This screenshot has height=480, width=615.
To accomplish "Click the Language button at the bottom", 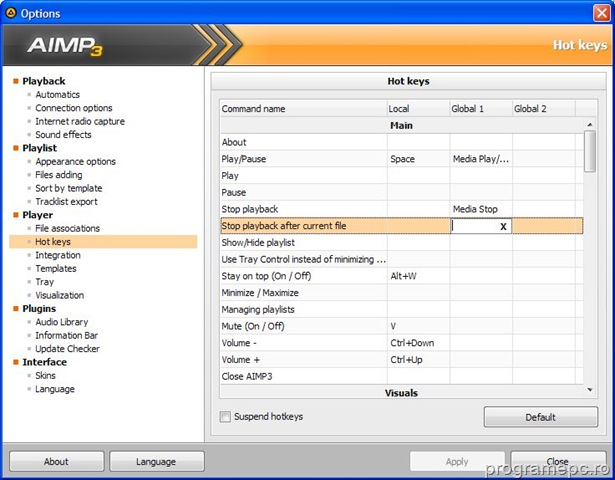I will pyautogui.click(x=156, y=462).
